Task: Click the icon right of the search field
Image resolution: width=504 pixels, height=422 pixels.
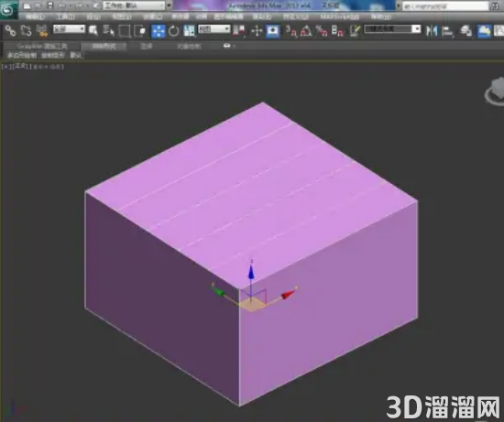Action: [x=495, y=6]
